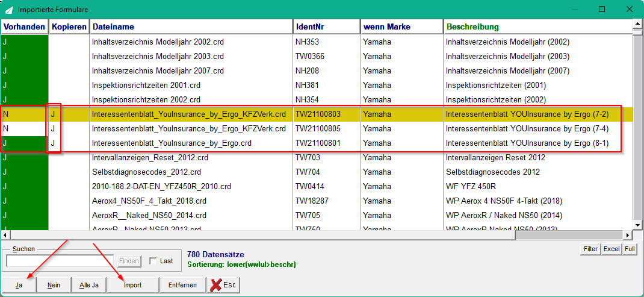Close the Importierte Formulare window
644x297 pixels.
point(629,9)
